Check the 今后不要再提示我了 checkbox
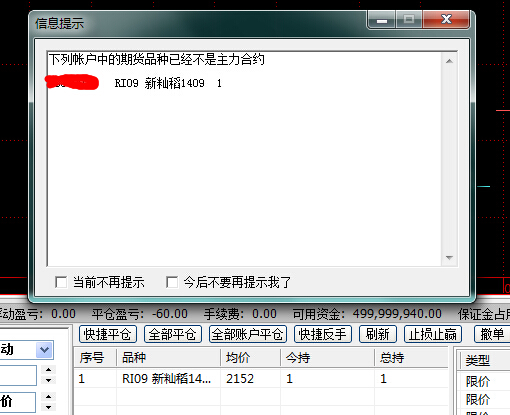510x415 pixels. (172, 282)
